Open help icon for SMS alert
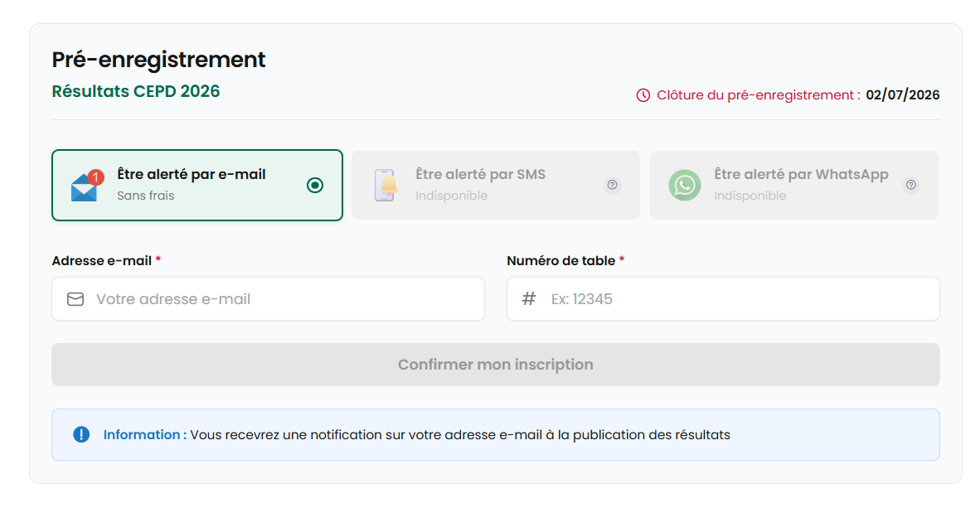The image size is (980, 508). [x=613, y=185]
